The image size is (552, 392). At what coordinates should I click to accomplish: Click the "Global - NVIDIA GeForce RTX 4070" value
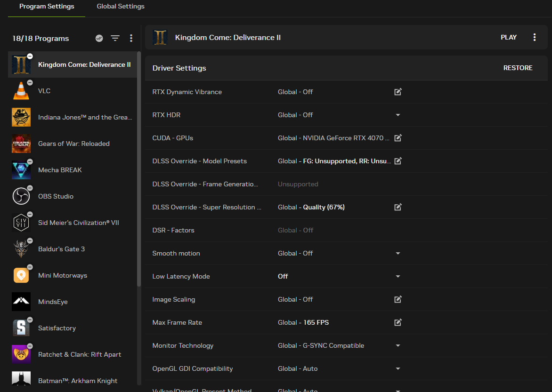[334, 138]
